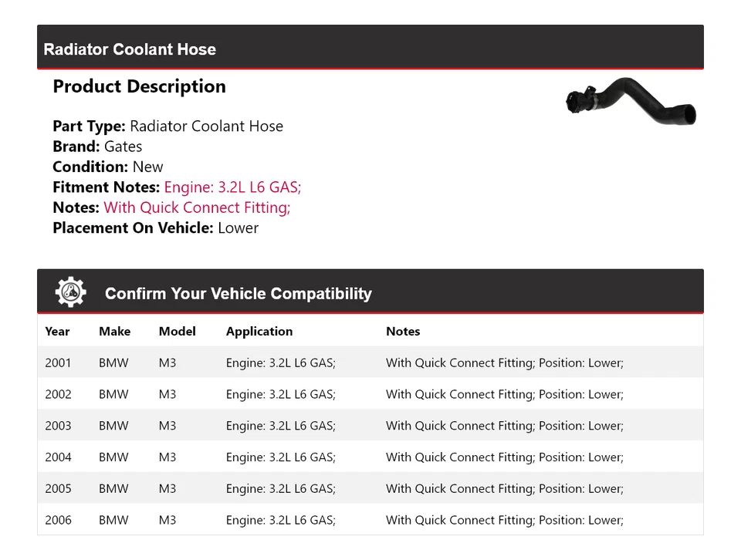
Task: Click the Confirm Your Vehicle Compatibility heading text
Action: (x=238, y=294)
